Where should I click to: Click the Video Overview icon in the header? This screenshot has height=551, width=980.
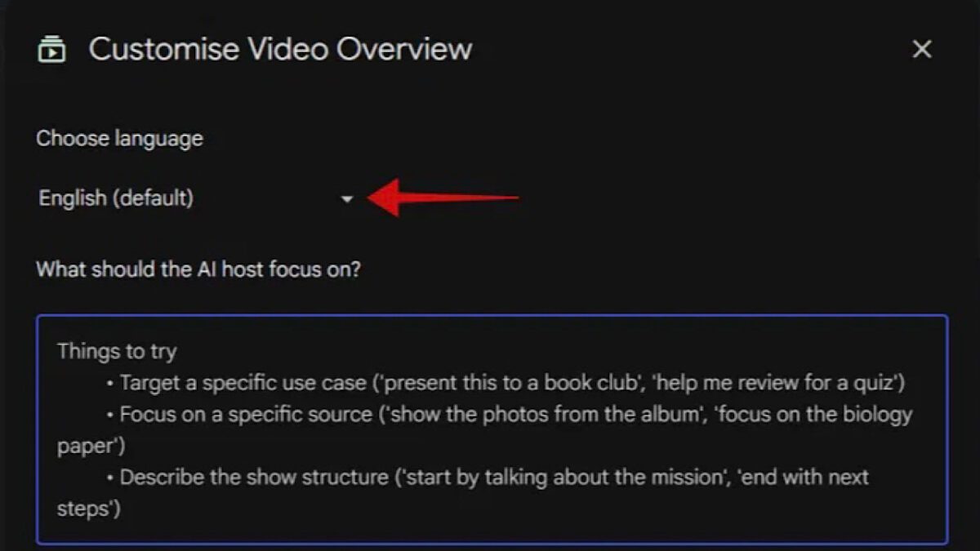pos(51,49)
